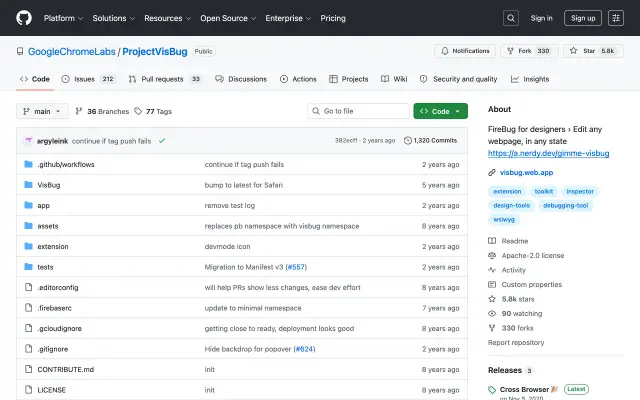Open the GoogleChromeLabs owner link
The width and height of the screenshot is (640, 400).
(x=71, y=51)
